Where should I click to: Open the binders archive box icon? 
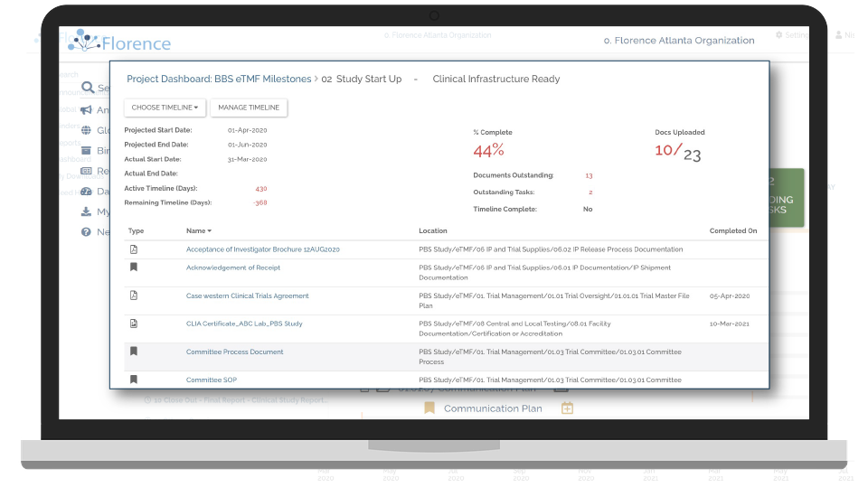87,151
